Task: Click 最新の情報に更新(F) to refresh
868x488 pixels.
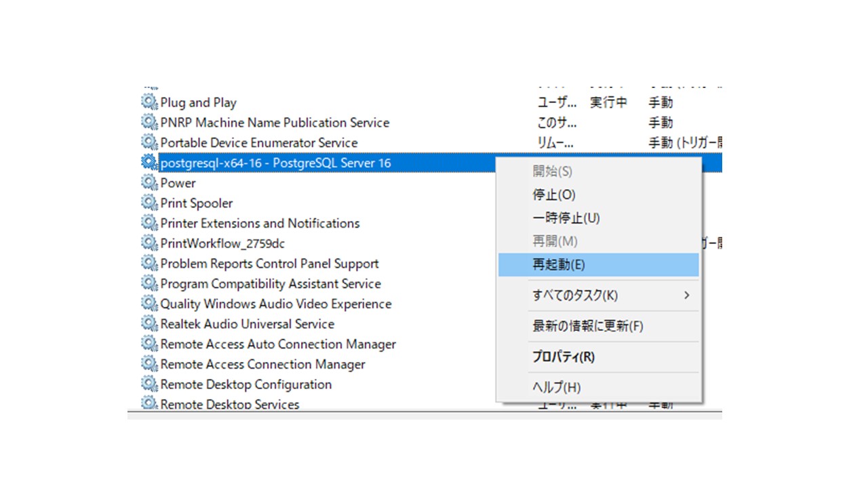Action: click(x=598, y=326)
